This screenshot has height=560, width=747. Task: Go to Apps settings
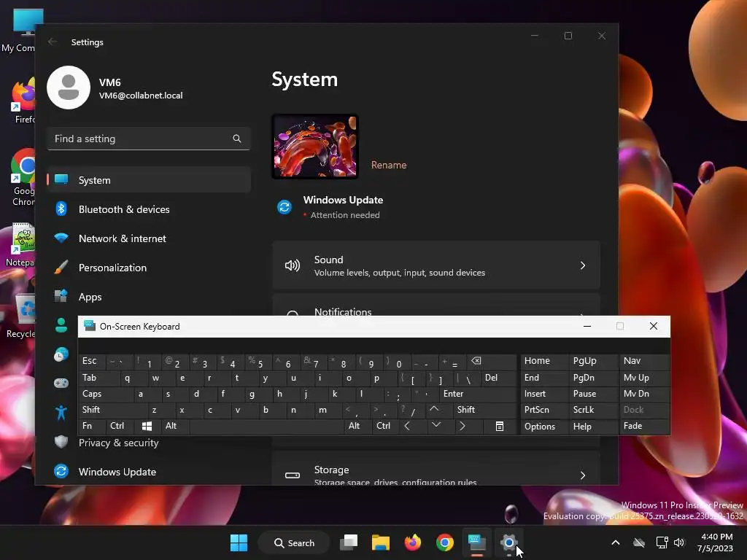click(149, 297)
